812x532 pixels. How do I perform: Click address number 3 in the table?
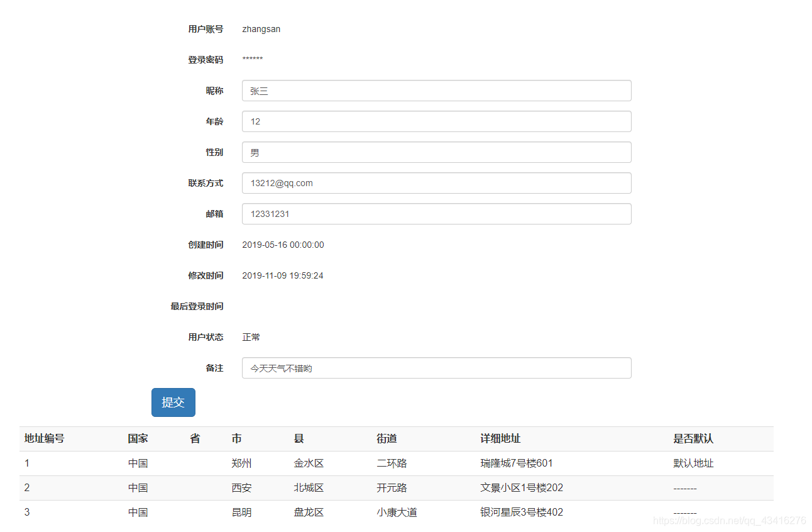pyautogui.click(x=27, y=513)
